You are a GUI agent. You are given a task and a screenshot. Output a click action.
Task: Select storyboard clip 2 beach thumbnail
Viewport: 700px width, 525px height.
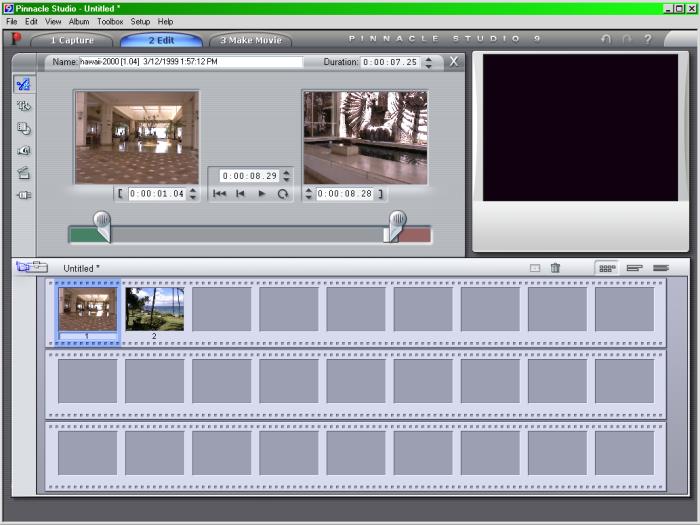[154, 309]
